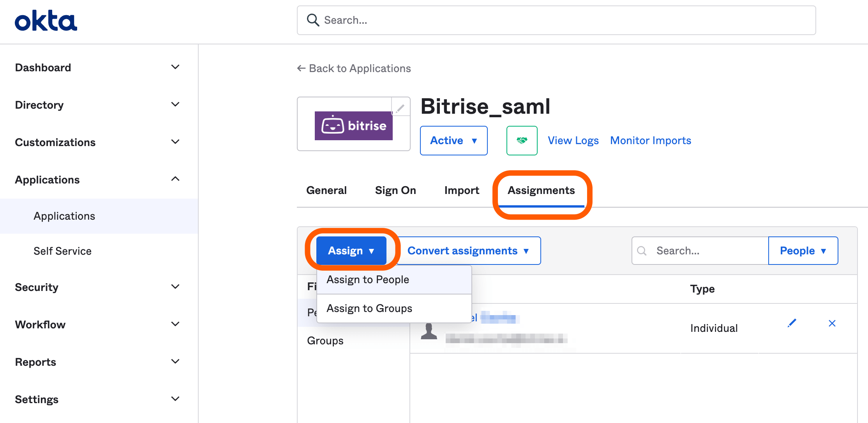Expand the Dashboard menu
868x423 pixels.
coord(175,67)
